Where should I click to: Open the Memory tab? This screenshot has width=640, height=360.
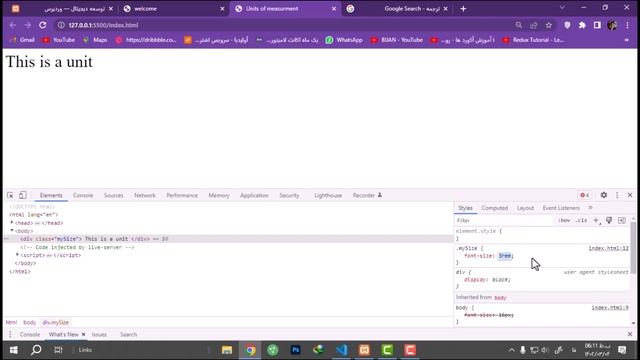(x=219, y=196)
